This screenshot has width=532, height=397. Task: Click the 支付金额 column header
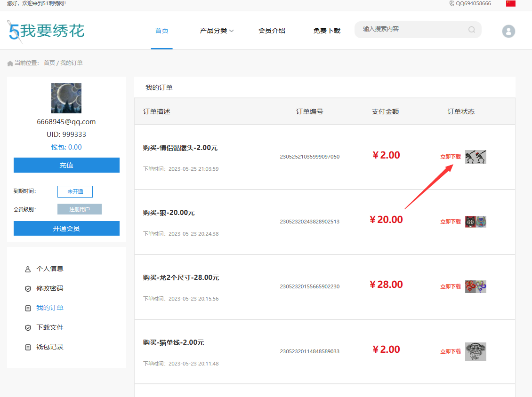click(385, 111)
